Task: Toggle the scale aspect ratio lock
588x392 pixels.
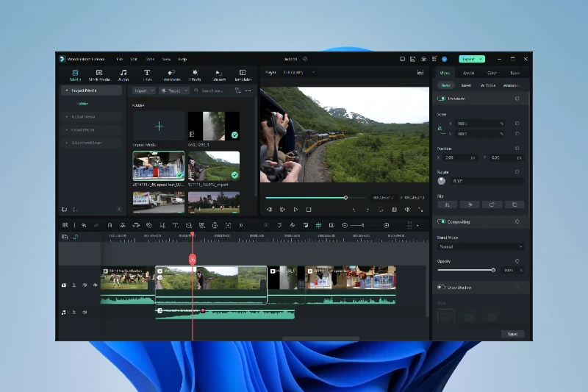Action: [x=440, y=129]
